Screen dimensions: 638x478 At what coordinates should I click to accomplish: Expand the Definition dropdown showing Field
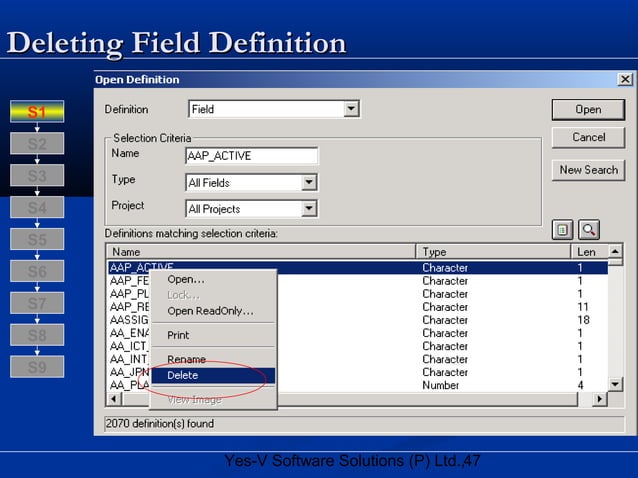click(x=351, y=109)
